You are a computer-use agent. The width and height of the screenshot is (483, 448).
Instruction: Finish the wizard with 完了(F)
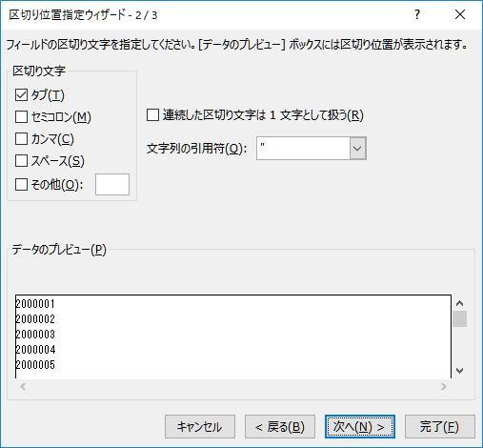click(440, 427)
